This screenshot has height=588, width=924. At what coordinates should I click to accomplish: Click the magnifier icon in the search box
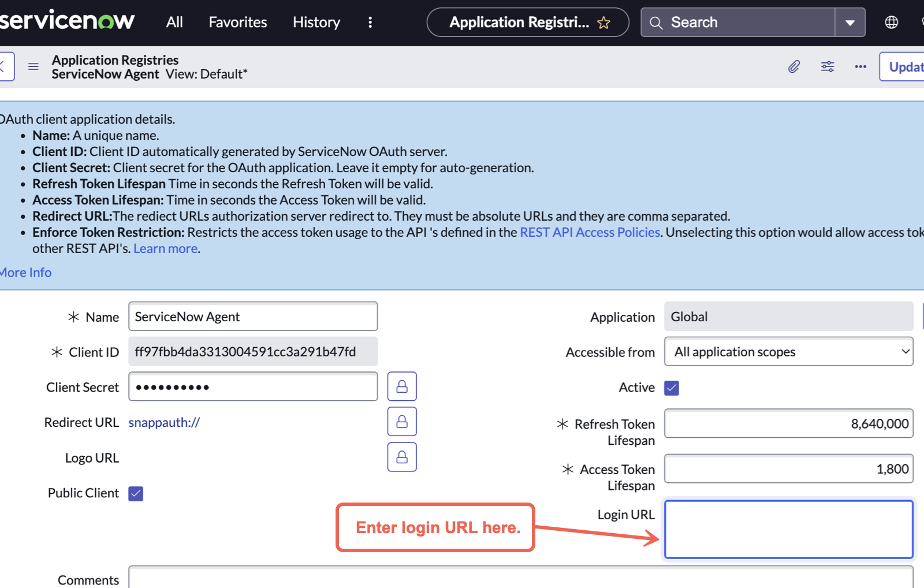click(x=656, y=23)
